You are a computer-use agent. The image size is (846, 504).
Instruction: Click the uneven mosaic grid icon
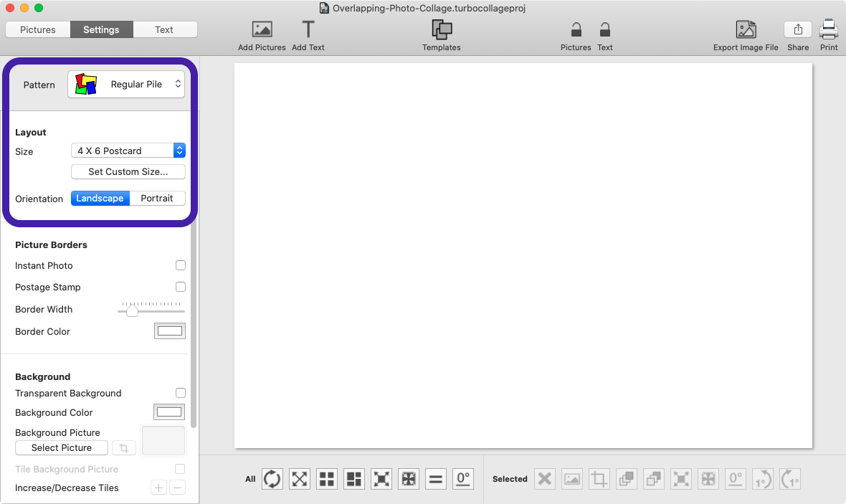click(354, 479)
